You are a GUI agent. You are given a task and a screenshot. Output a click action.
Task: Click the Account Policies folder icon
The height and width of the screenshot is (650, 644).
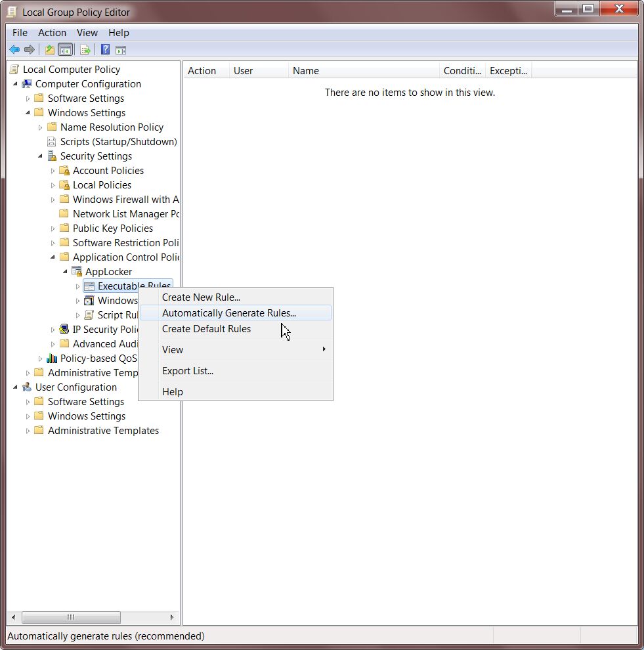pyautogui.click(x=64, y=170)
